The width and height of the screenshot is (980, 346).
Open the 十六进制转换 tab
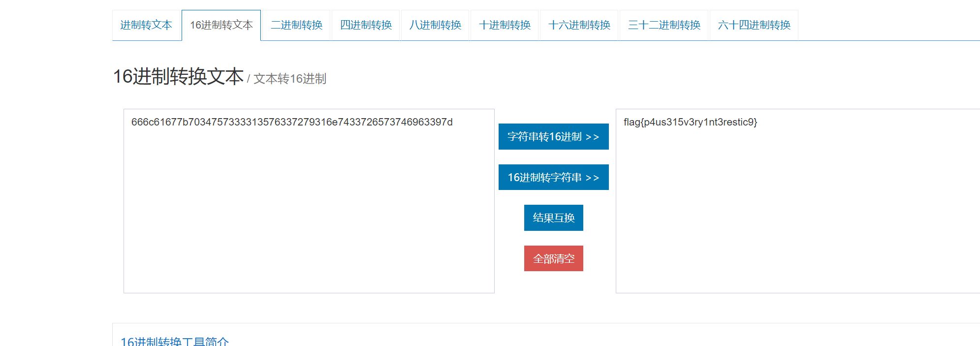coord(579,25)
